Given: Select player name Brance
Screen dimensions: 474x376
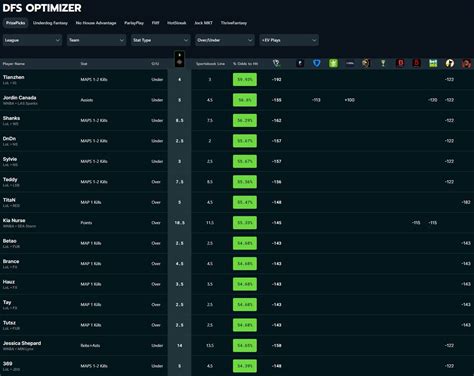Looking at the screenshot, I should [11, 261].
